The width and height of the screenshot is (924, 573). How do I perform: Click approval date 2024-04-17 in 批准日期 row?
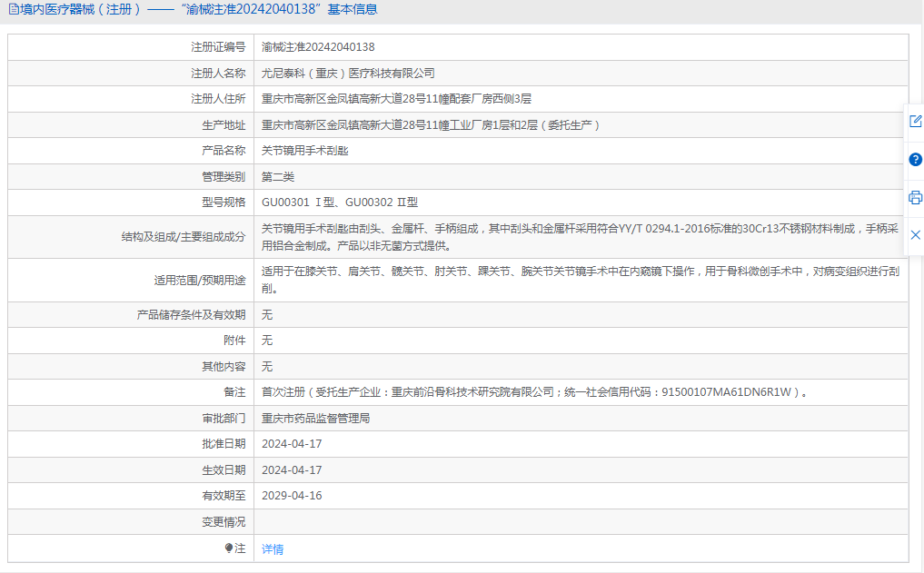tap(292, 444)
